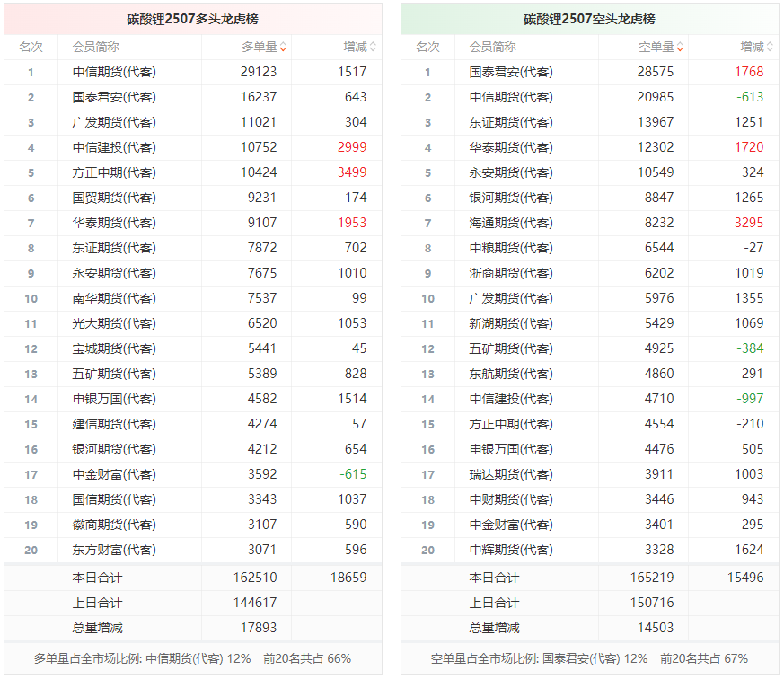Viewport: 784px width, 679px height.
Task: Click short position value 28575
Action: (656, 72)
